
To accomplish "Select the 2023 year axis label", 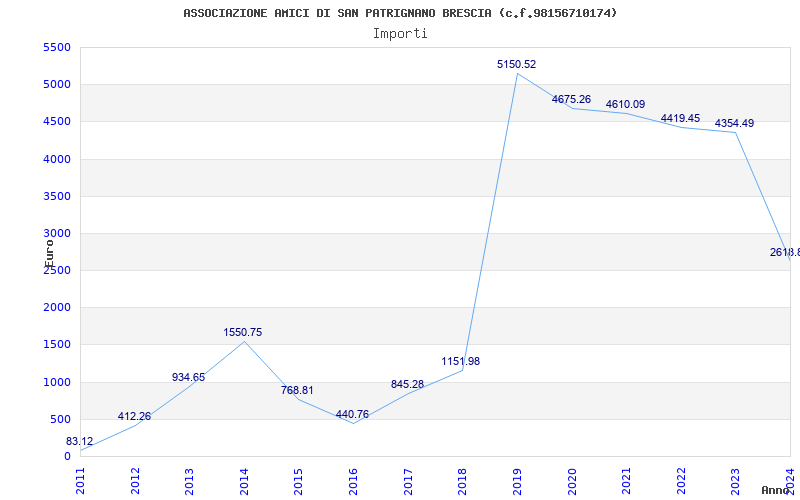I will 736,479.
